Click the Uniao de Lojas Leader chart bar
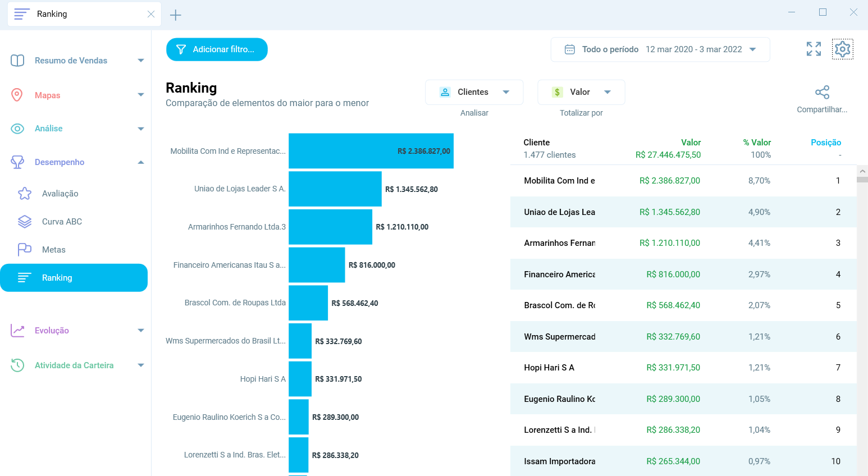Viewport: 868px width, 476px height. coord(335,189)
